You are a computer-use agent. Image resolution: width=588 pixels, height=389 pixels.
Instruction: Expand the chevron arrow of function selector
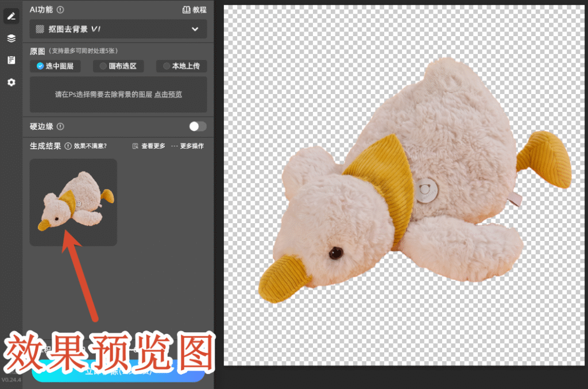click(x=195, y=29)
